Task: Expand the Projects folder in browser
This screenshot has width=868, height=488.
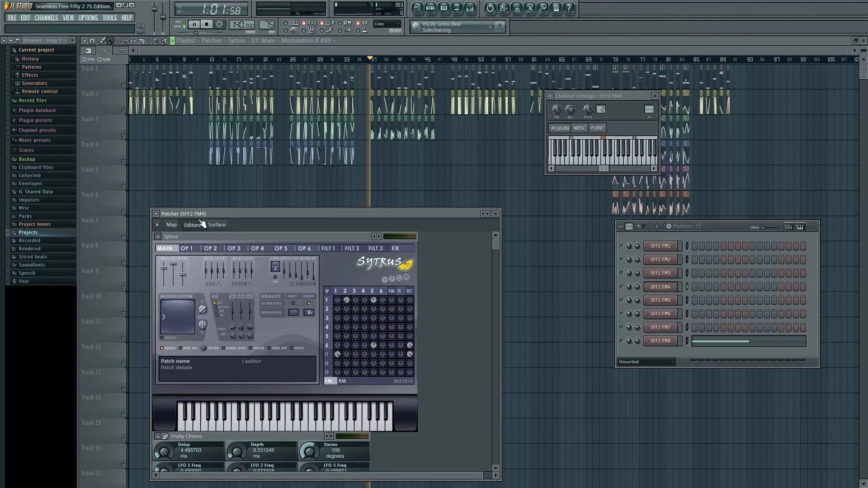Action: pyautogui.click(x=28, y=232)
